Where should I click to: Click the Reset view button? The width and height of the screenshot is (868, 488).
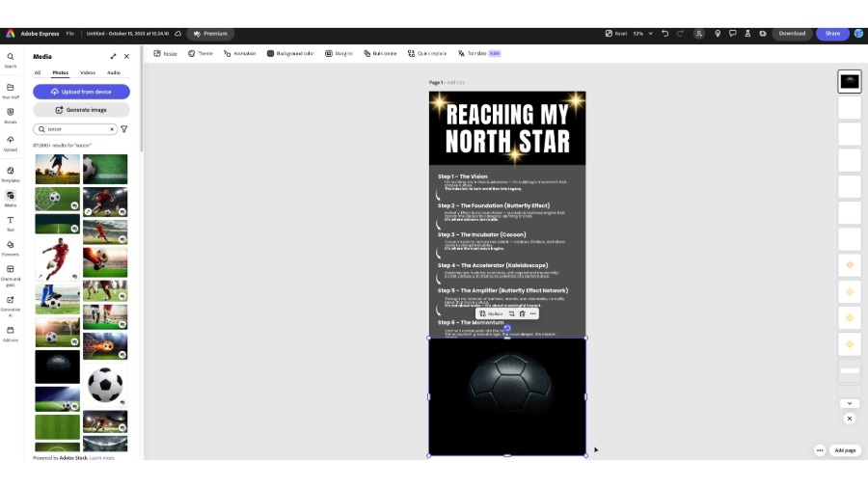point(616,34)
